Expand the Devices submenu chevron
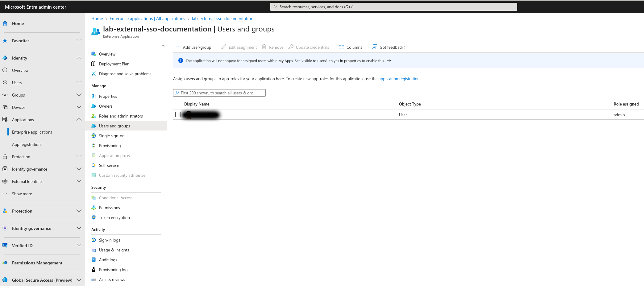Screen dimensions: 644x286 [x=79, y=107]
